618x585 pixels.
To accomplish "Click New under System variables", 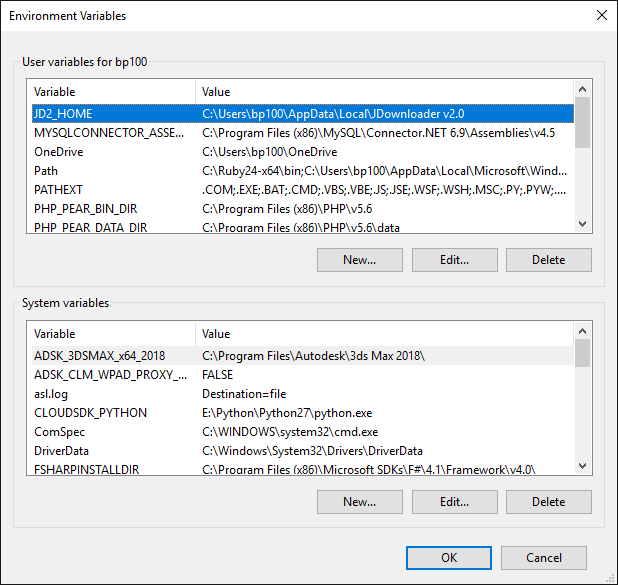I will (359, 501).
